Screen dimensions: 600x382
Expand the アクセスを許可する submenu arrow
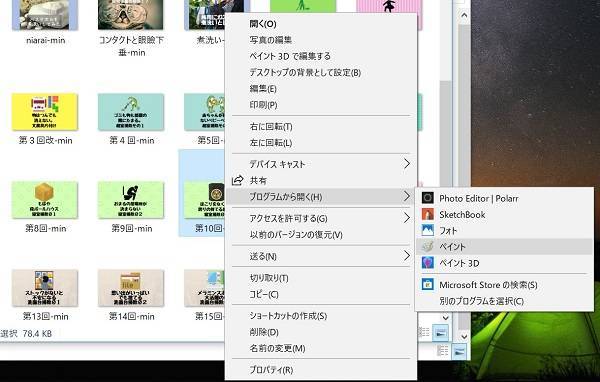click(x=406, y=218)
